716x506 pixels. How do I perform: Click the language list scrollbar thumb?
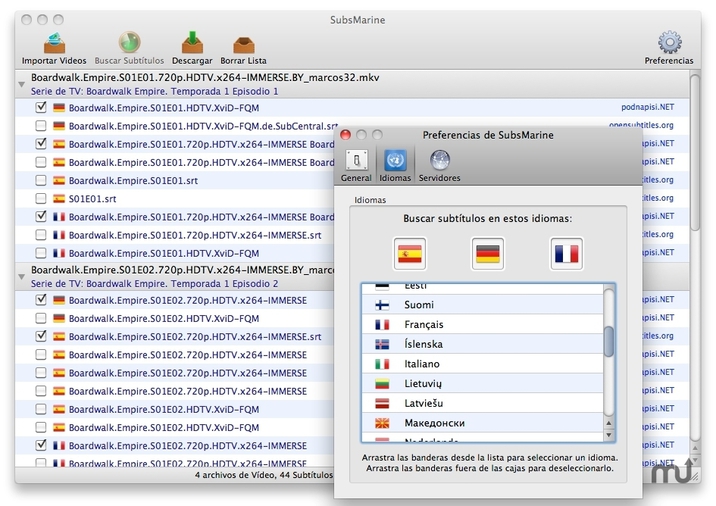[x=609, y=341]
